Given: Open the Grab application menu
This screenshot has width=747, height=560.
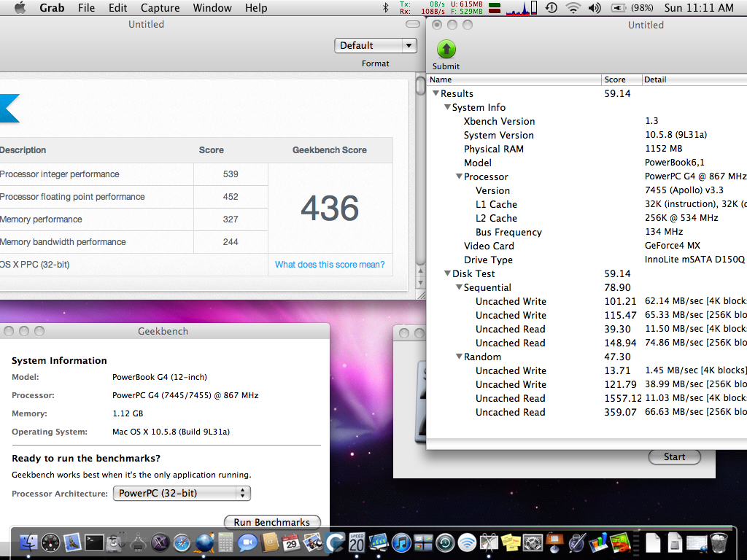Looking at the screenshot, I should tap(52, 7).
